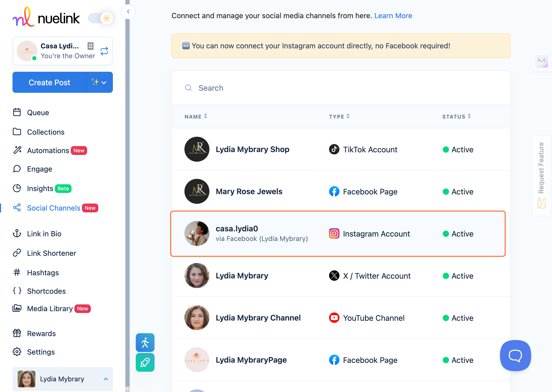Click the Collections folder icon
552x392 pixels.
tap(17, 132)
